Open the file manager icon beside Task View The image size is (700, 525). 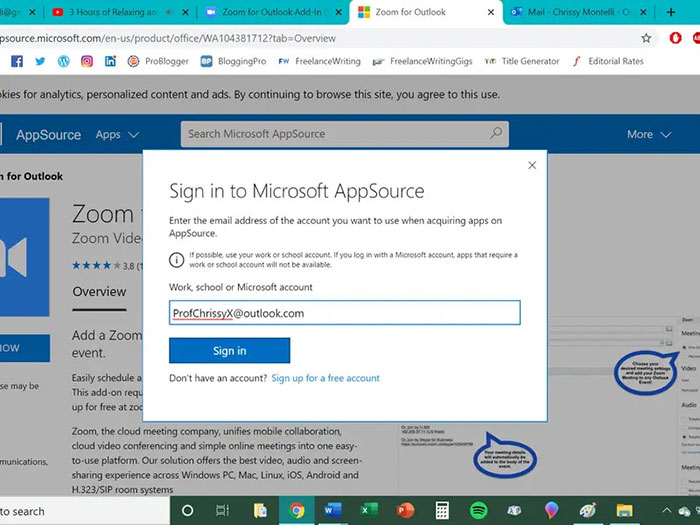(260, 510)
